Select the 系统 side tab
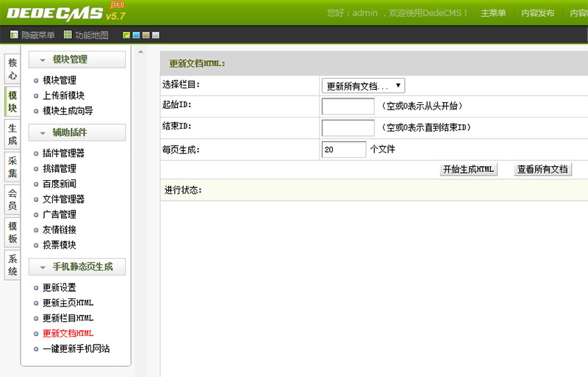The image size is (588, 377). (x=12, y=265)
